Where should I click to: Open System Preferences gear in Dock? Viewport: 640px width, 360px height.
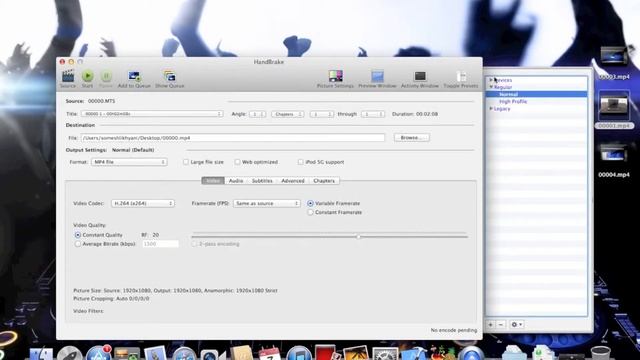click(384, 354)
